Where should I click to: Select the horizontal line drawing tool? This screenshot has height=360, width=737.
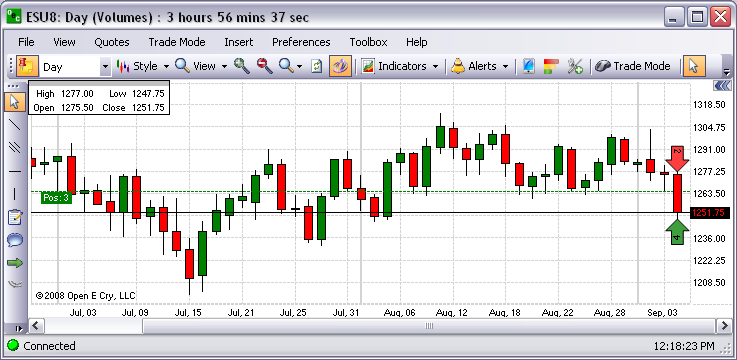coord(15,171)
